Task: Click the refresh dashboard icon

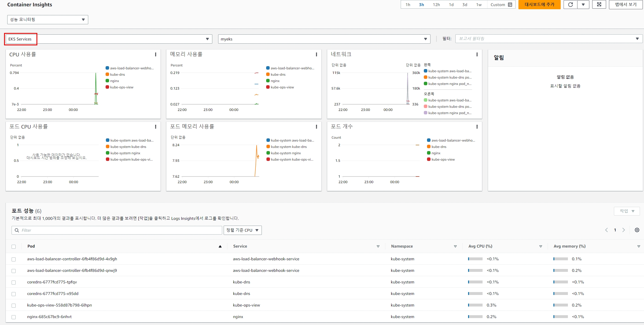Action: (x=570, y=5)
